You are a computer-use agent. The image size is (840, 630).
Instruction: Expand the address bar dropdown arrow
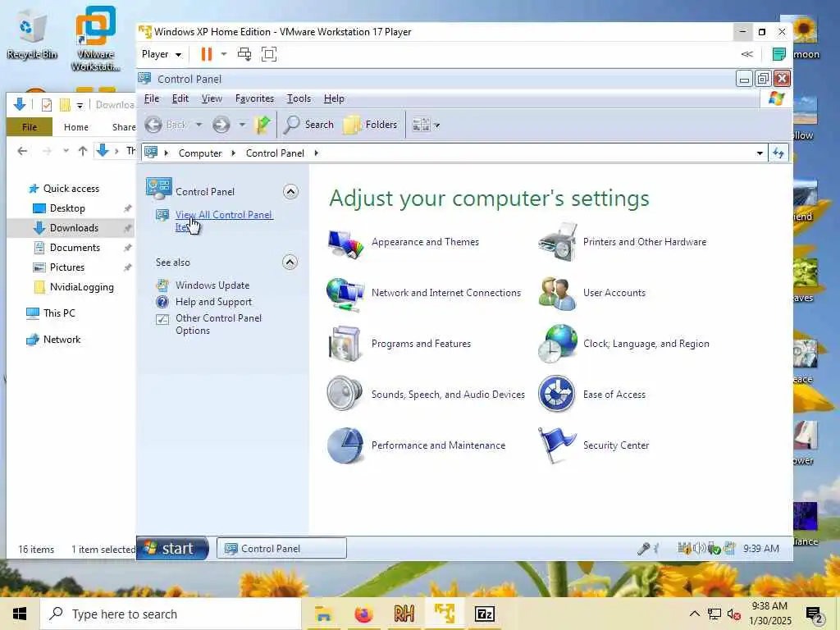[760, 153]
